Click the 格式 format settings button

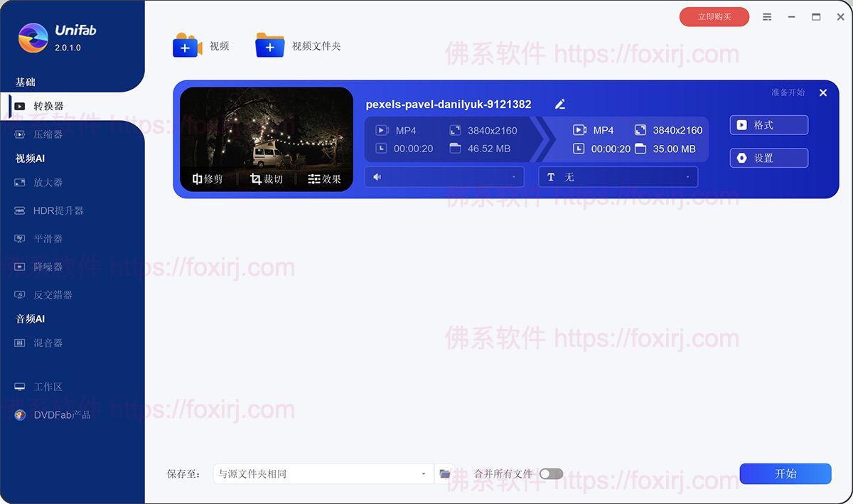[768, 124]
